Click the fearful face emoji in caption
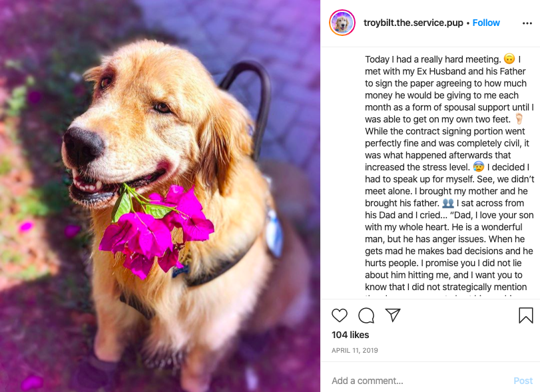540x392 pixels. coord(478,167)
